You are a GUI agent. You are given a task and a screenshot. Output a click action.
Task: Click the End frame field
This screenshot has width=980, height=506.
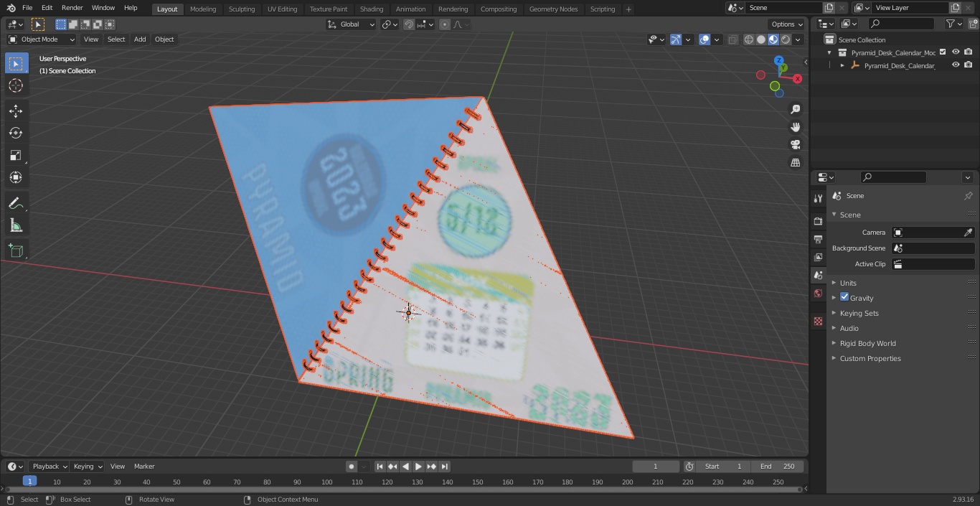point(779,467)
